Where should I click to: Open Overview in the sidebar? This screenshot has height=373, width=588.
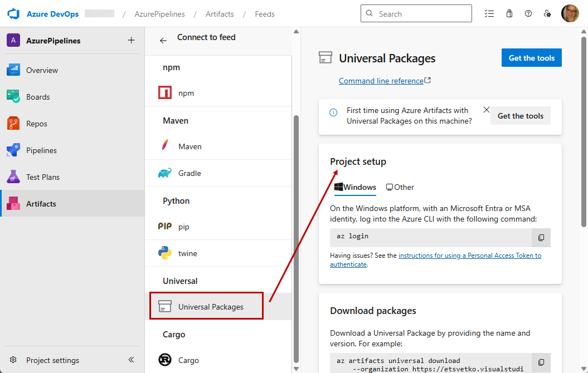72,70
